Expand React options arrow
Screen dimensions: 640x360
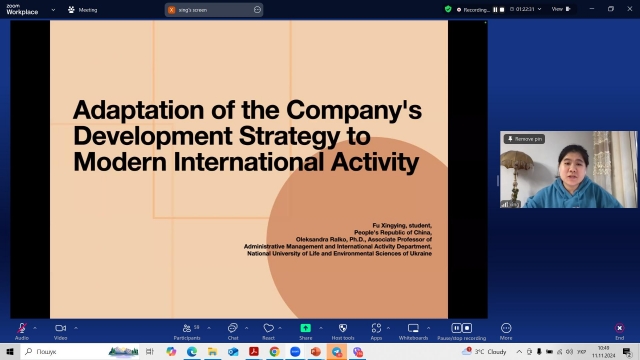[280, 328]
